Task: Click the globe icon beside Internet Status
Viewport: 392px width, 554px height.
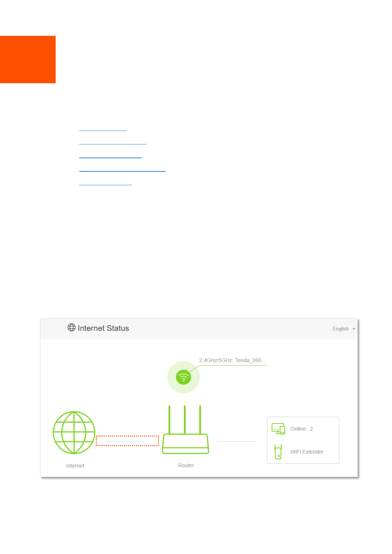Action: coord(71,328)
